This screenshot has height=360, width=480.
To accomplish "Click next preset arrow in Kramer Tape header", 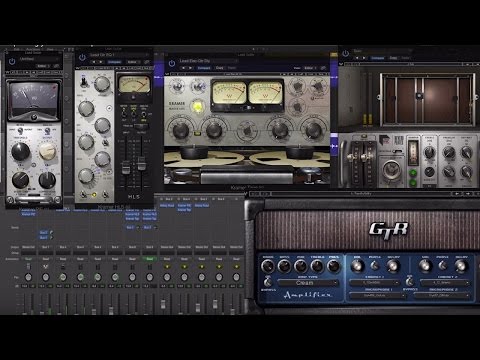I will coord(191,68).
